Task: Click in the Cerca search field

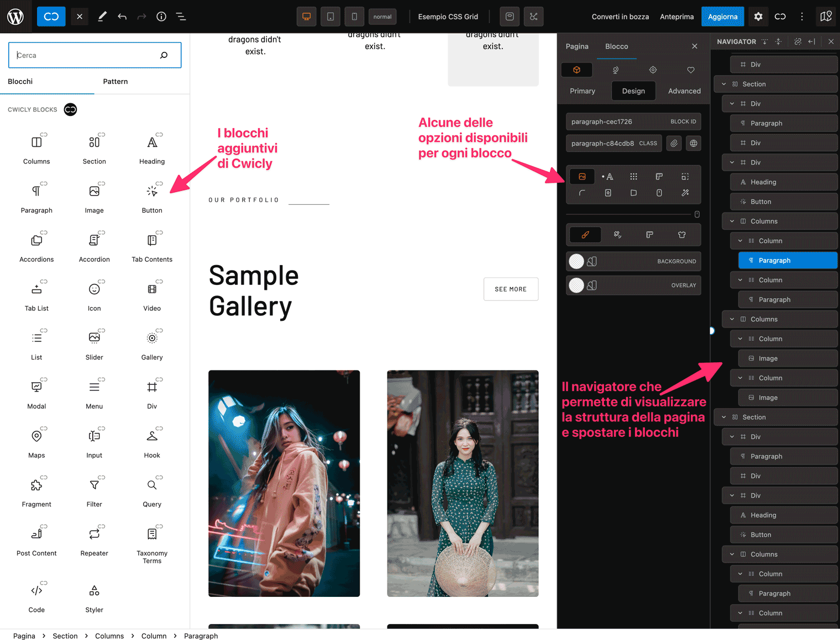Action: point(95,55)
